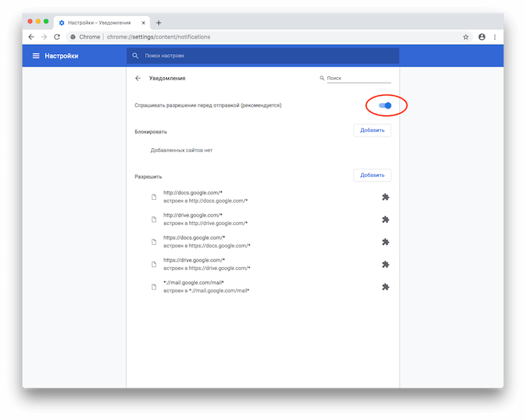This screenshot has height=420, width=526.
Task: Select the https://docs.google.com/* site entry
Action: 207,242
